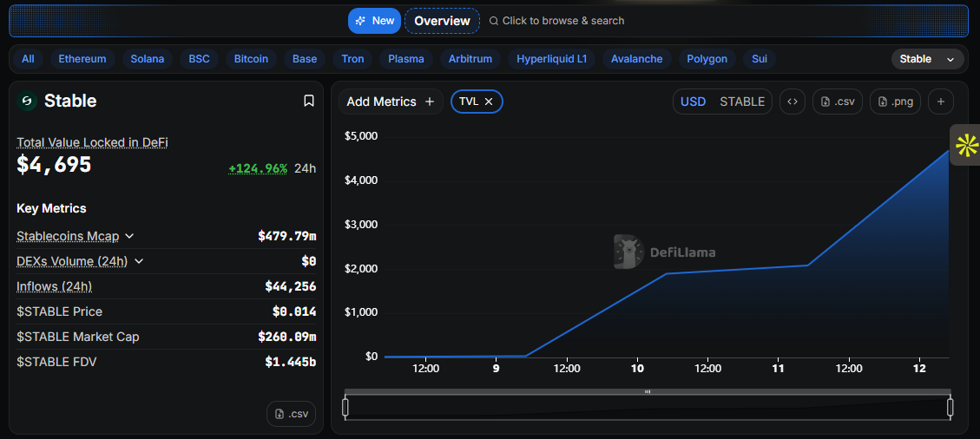This screenshot has width=980, height=439.
Task: Select the Ethereum chain tab
Action: click(82, 59)
